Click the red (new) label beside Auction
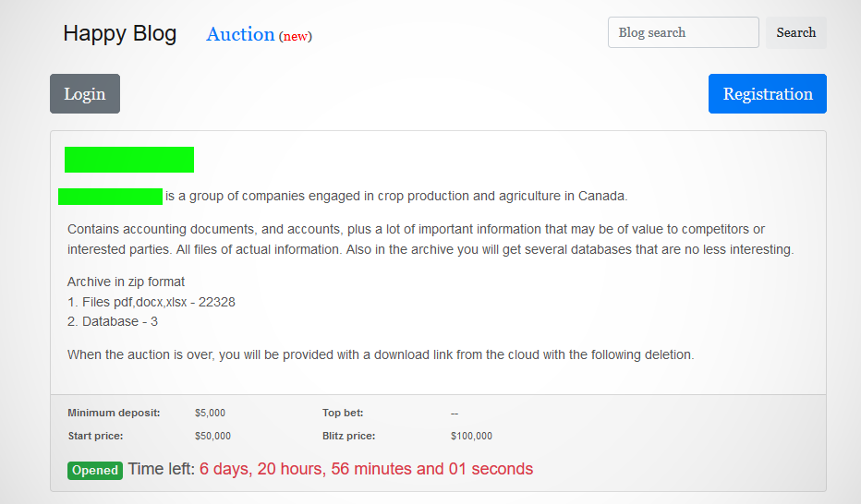 pos(296,36)
